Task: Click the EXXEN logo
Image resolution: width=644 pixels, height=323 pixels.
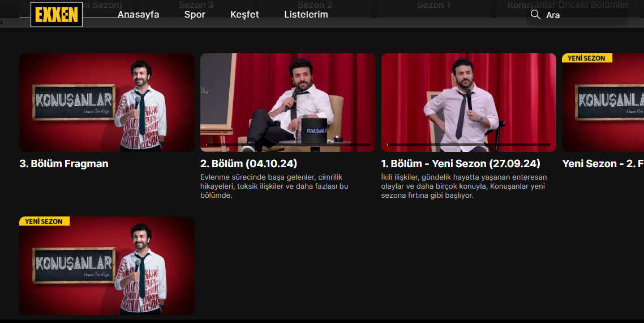Action: [x=56, y=15]
